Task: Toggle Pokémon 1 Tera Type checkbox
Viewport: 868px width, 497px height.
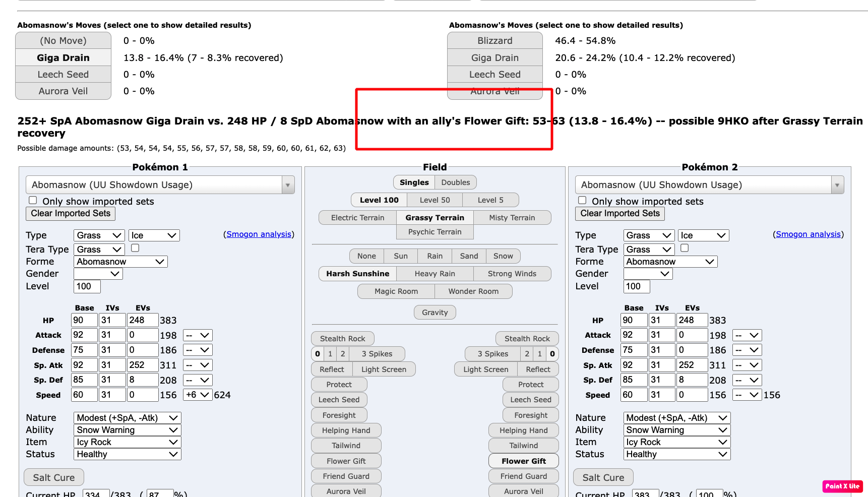Action: coord(135,248)
